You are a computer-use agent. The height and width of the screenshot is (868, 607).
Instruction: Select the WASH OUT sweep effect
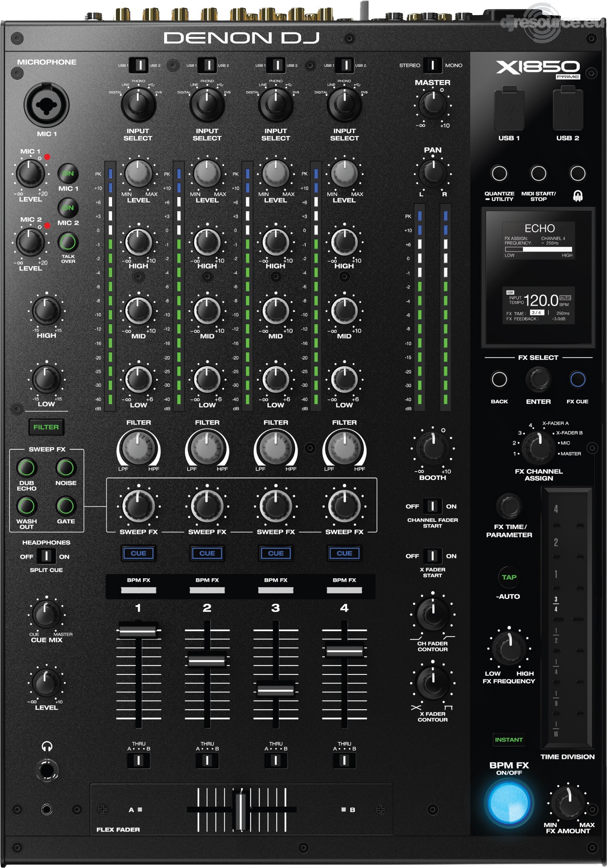pos(26,506)
